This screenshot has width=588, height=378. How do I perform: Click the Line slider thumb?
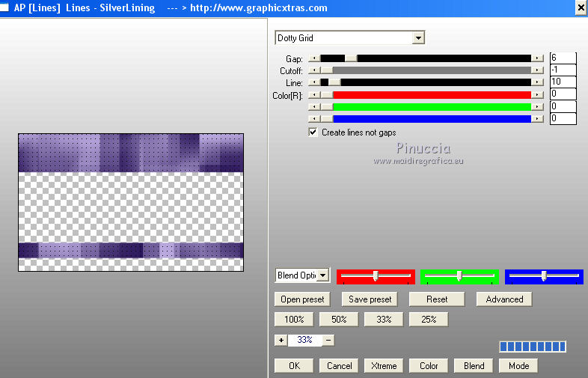(x=334, y=82)
